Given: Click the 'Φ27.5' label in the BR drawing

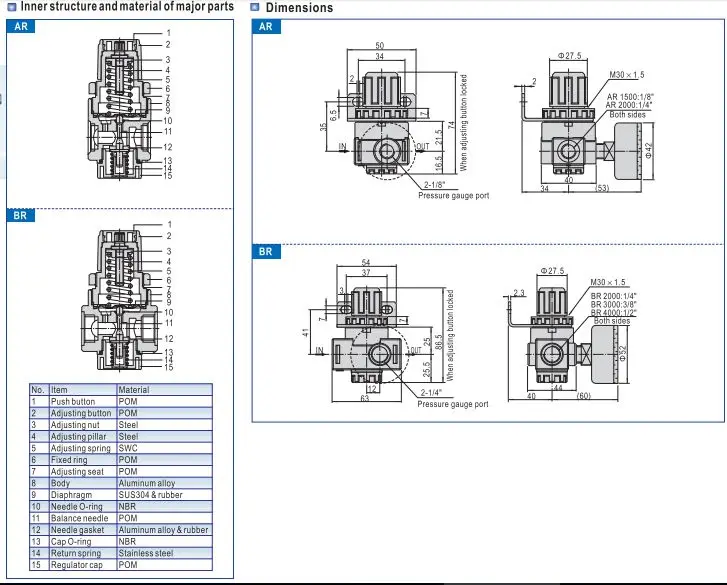Looking at the screenshot, I should click(552, 271).
